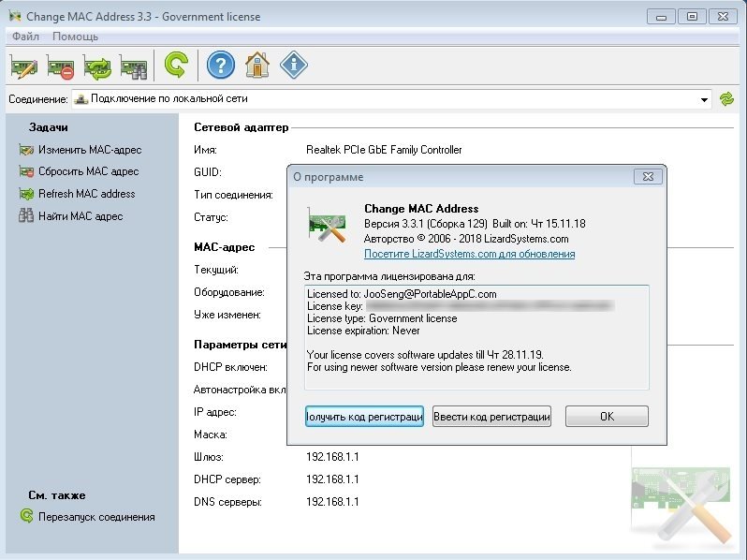The image size is (747, 560).
Task: Click the network card logo in About dialog
Action: [x=327, y=226]
